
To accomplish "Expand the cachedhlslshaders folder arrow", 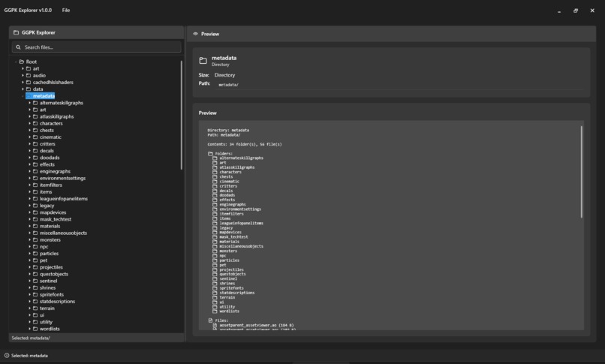I will [23, 82].
